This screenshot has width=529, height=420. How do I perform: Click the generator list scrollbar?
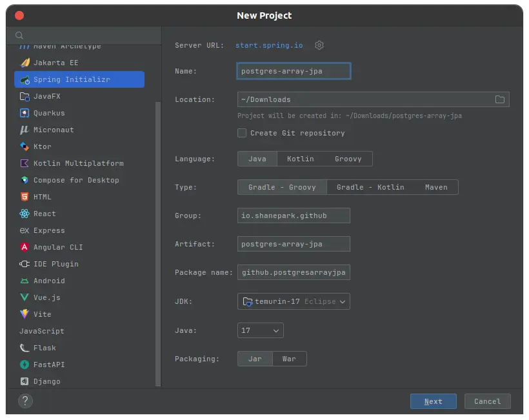[x=158, y=244]
